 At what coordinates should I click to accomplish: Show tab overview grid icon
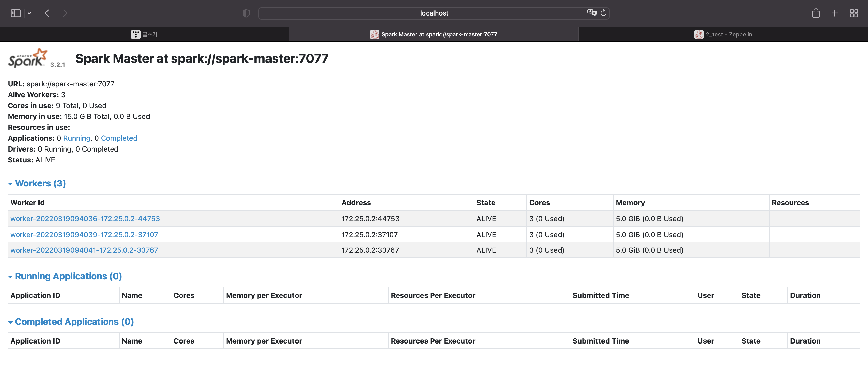point(854,13)
